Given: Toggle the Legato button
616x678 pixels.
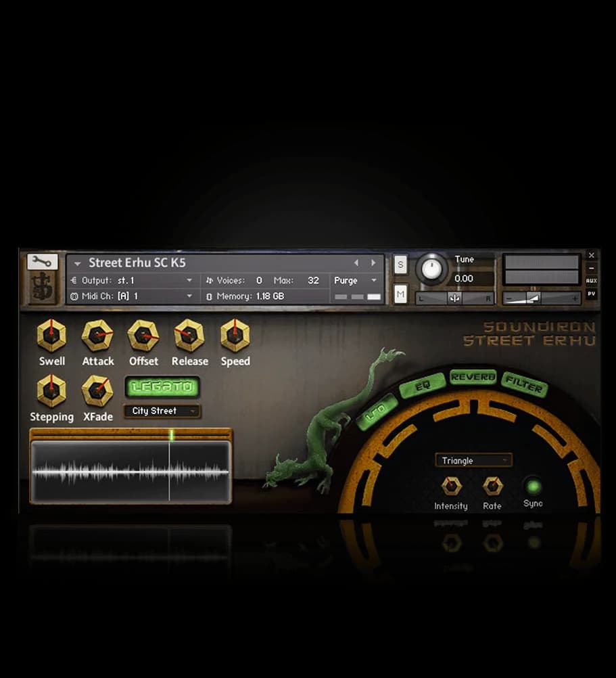Looking at the screenshot, I should [x=162, y=387].
